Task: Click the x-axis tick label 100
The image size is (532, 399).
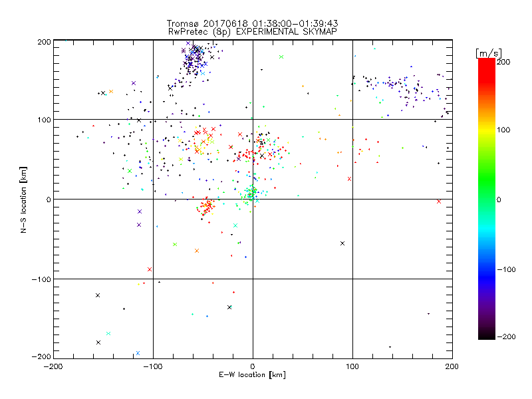Action: coord(352,366)
